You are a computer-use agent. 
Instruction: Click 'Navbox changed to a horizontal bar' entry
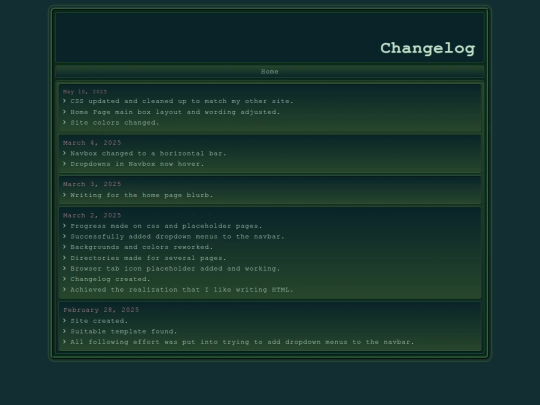click(x=148, y=153)
